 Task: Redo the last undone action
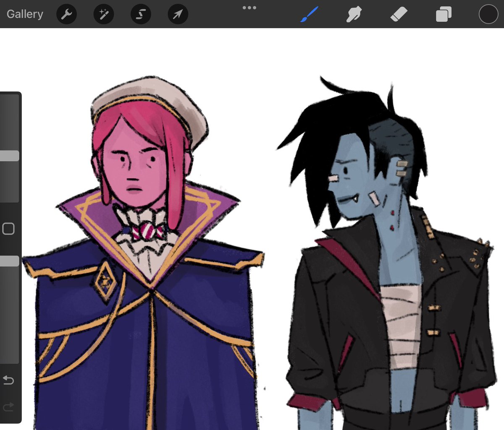point(8,407)
